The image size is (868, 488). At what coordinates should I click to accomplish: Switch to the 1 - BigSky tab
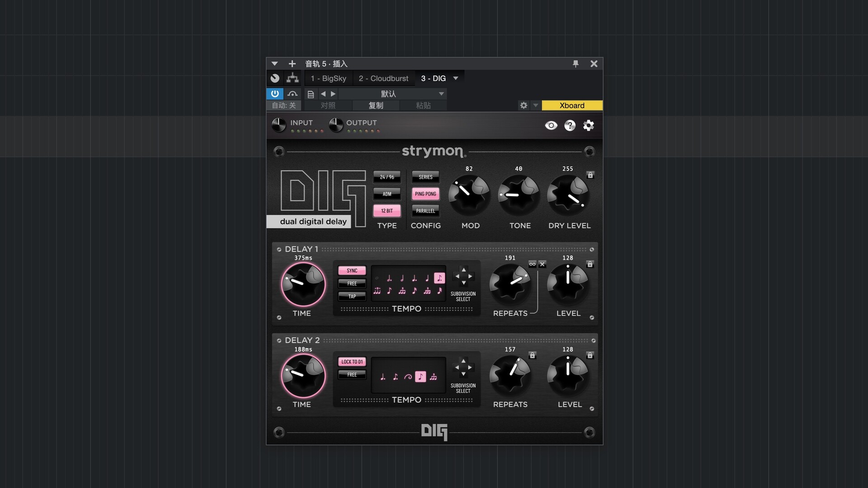click(x=328, y=78)
